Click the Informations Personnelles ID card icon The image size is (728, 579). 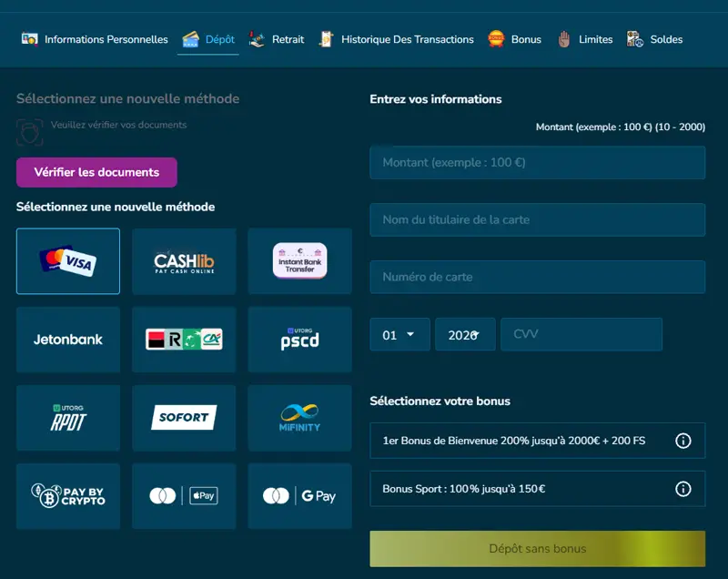[x=30, y=39]
